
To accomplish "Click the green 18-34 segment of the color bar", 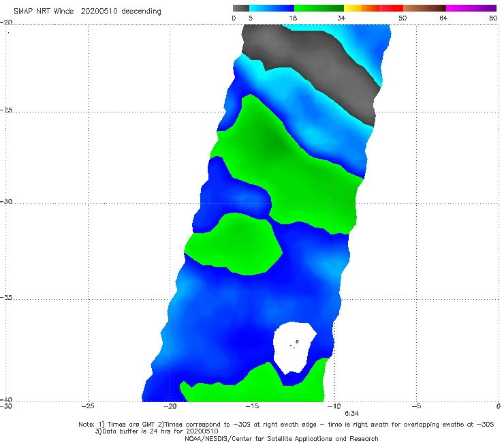I will tap(319, 8).
